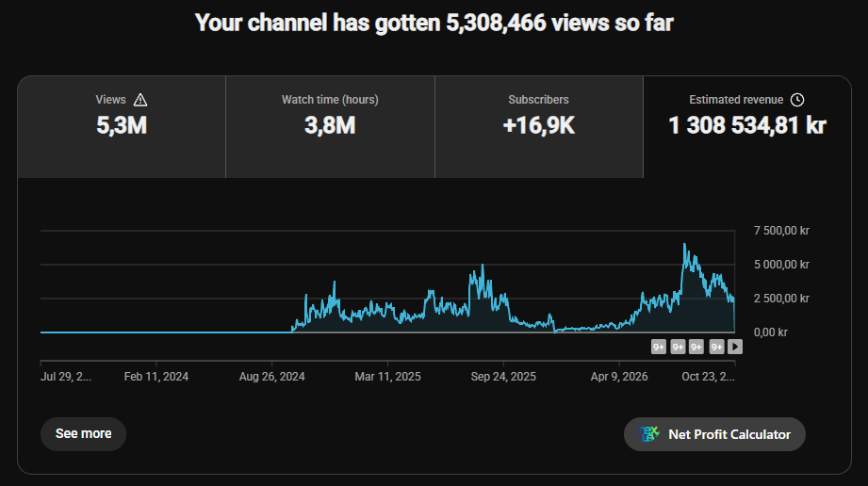This screenshot has width=868, height=486.
Task: Click the 0,00 kr axis value
Action: (x=771, y=332)
